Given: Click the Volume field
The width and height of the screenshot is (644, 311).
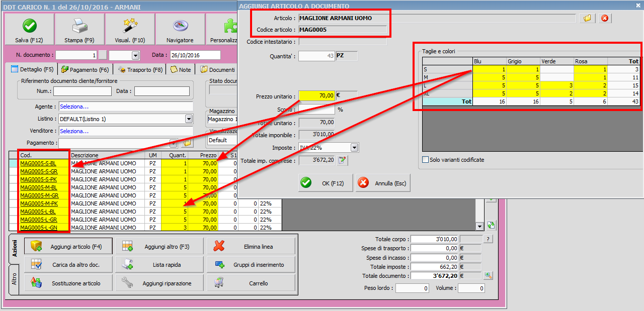Looking at the screenshot, I should pos(471,288).
